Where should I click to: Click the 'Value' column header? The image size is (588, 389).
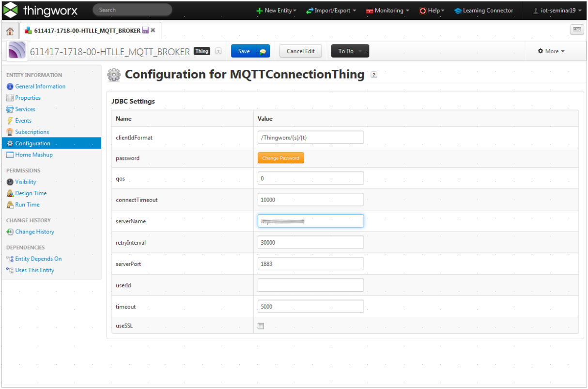tap(265, 119)
